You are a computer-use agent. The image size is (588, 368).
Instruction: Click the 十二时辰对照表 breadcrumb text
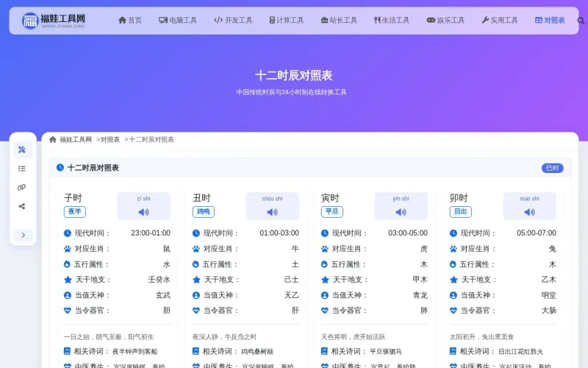pyautogui.click(x=151, y=140)
